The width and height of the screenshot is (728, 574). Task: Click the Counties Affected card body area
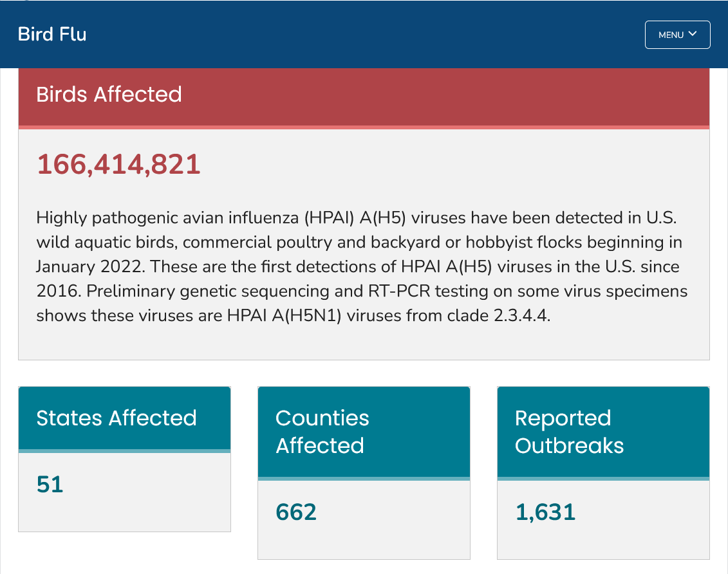[x=364, y=520]
